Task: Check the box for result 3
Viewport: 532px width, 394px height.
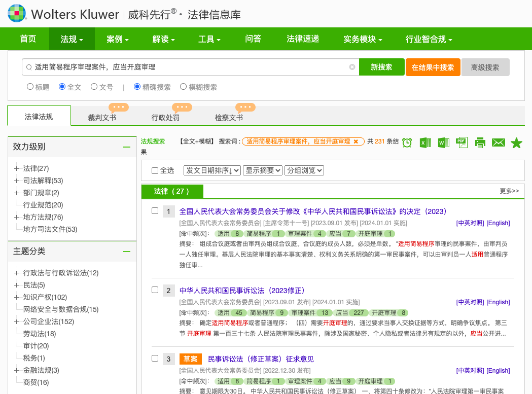Action: click(x=155, y=359)
